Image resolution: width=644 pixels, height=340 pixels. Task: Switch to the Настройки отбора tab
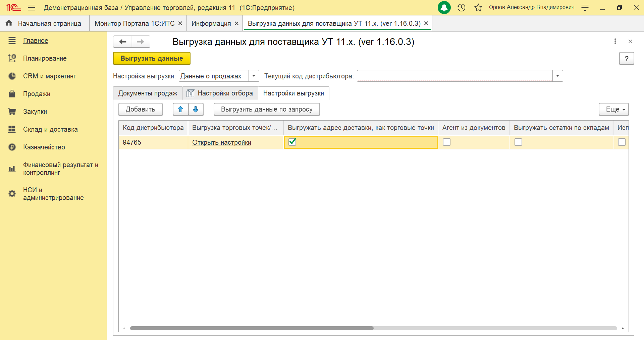point(220,93)
